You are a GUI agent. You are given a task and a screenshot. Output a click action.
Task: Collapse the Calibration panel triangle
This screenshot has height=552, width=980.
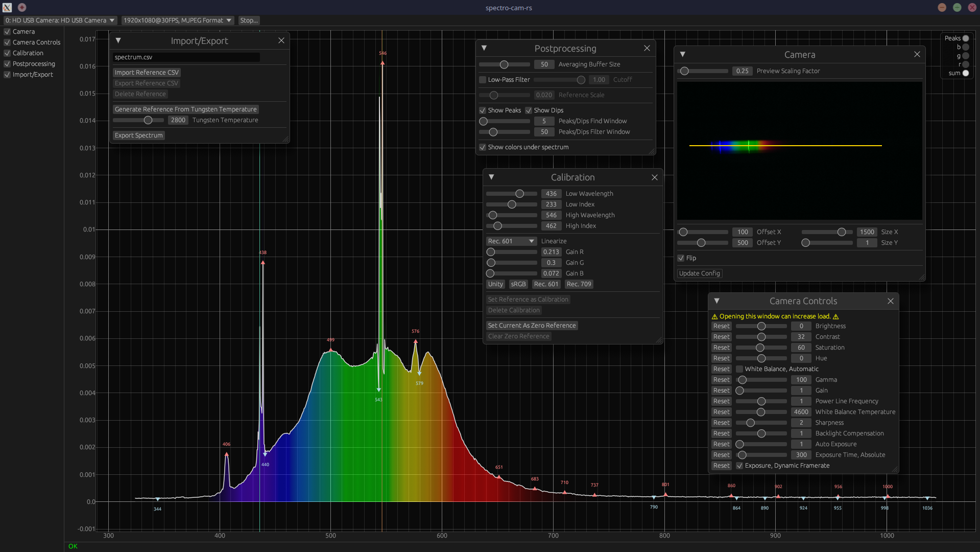(491, 177)
